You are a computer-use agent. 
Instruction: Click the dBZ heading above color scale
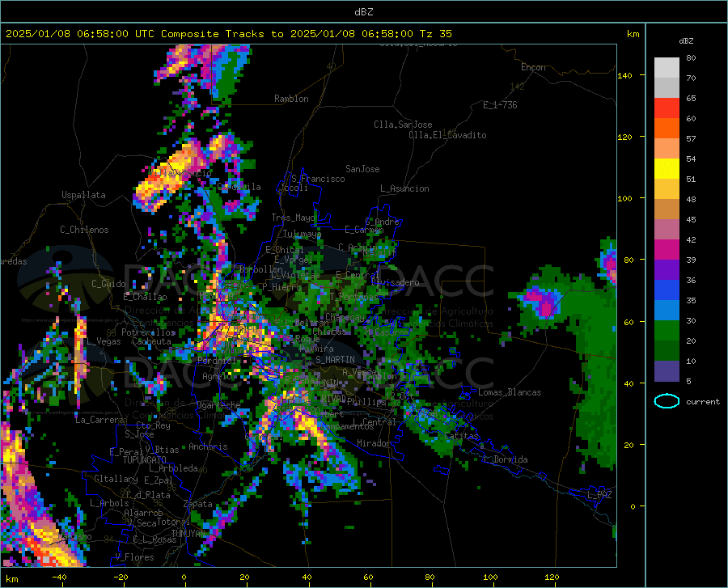[x=686, y=40]
